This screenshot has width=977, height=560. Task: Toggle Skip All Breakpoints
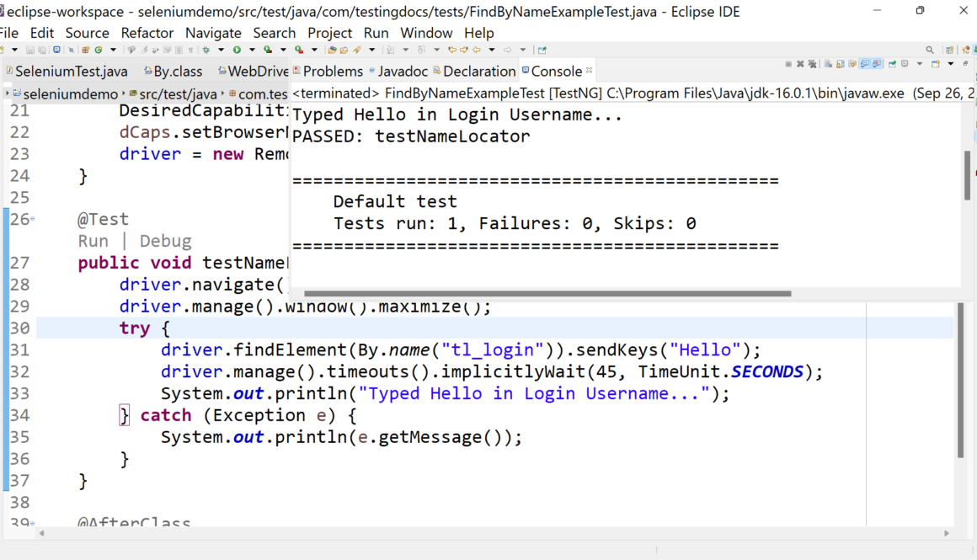point(71,50)
